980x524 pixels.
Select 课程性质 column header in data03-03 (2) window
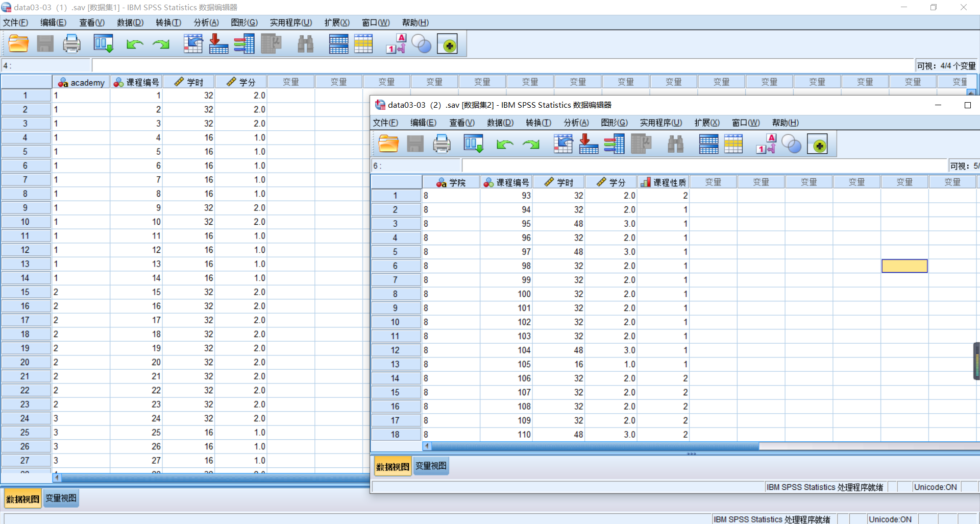(664, 182)
